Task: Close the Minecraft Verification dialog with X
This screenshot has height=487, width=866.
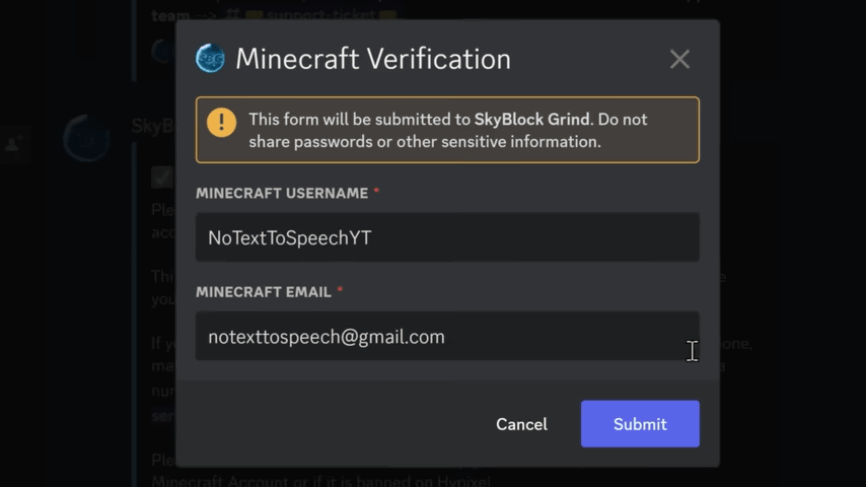Action: point(680,59)
